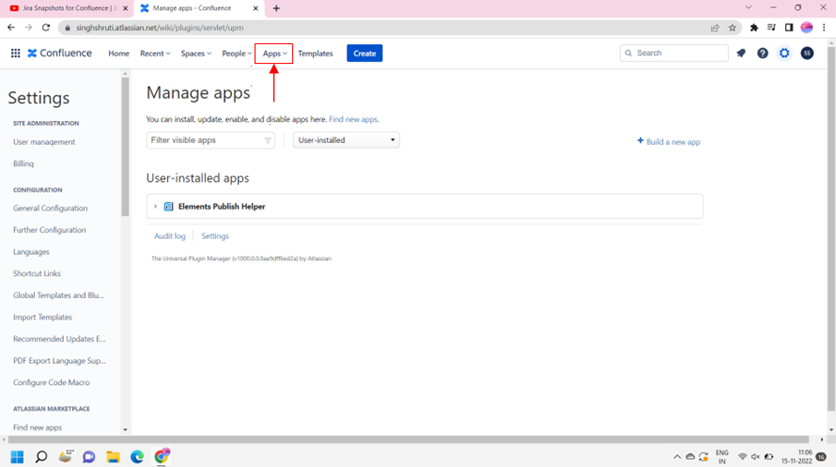Click the share page icon in address bar
836x467 pixels.
[715, 28]
